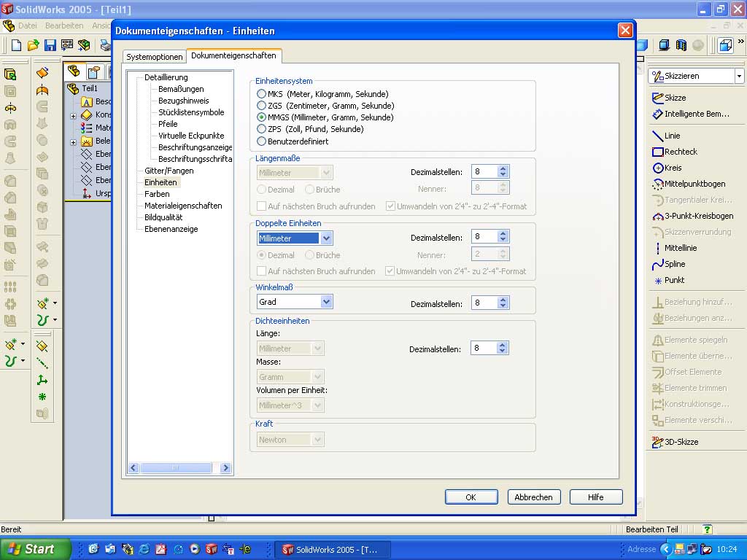Click the options tree horizontal scrollbar thumb

[x=176, y=468]
